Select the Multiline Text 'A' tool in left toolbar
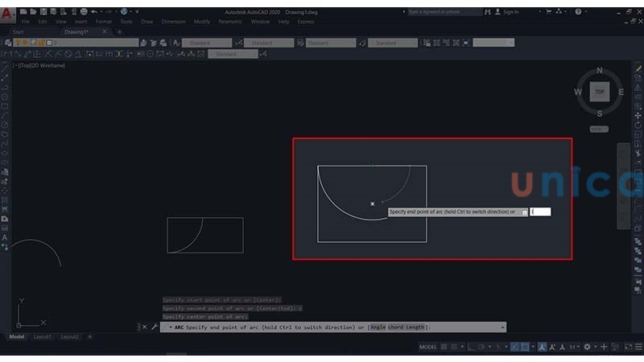Screen dimensions: 644x362 (5, 237)
